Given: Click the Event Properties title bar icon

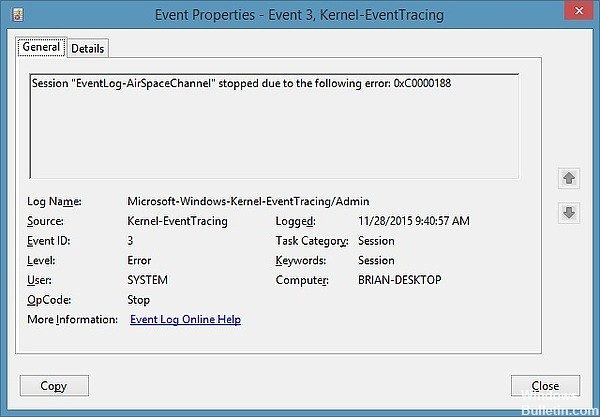Looking at the screenshot, I should tap(18, 15).
